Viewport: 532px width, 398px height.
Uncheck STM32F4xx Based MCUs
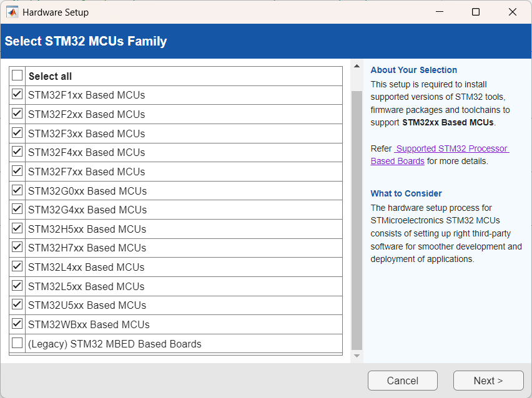(17, 152)
